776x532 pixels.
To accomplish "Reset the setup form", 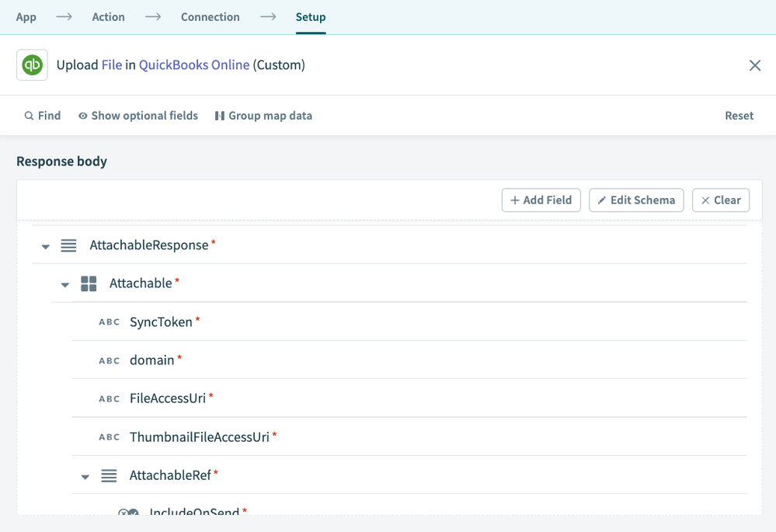I will [x=739, y=116].
